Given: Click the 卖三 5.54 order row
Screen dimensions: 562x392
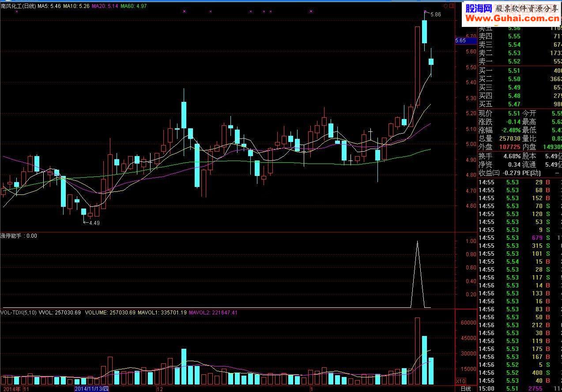Looking at the screenshot, I should tap(520, 45).
